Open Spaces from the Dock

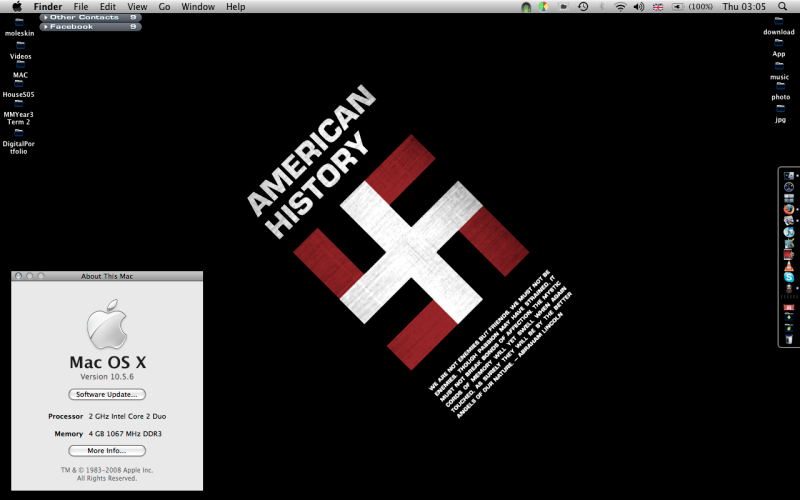789,198
